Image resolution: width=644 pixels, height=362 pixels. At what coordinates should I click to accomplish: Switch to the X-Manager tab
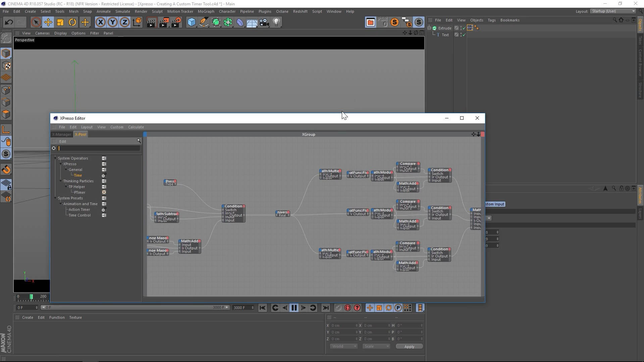pyautogui.click(x=62, y=134)
